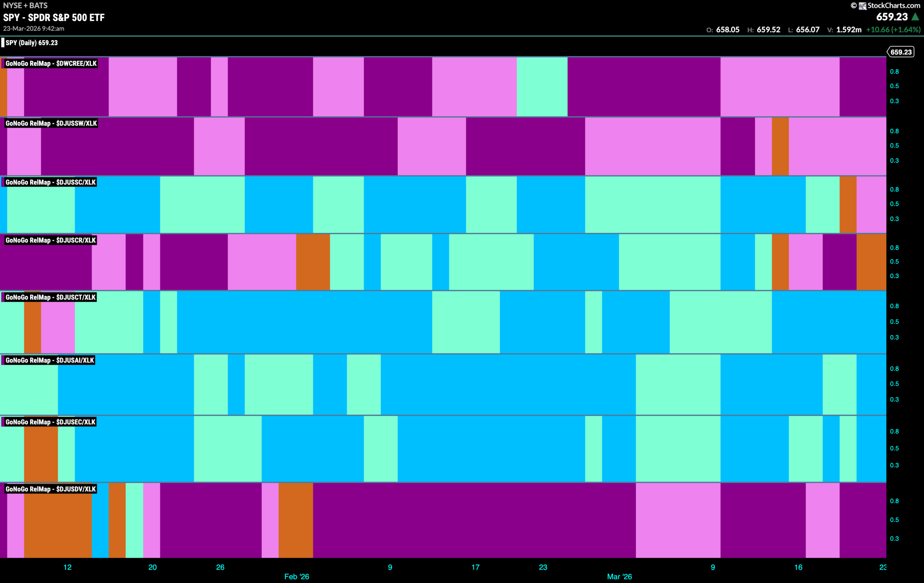
Task: Click the GoNoGo RelMap $DJUSSW/XLK label
Action: point(51,123)
